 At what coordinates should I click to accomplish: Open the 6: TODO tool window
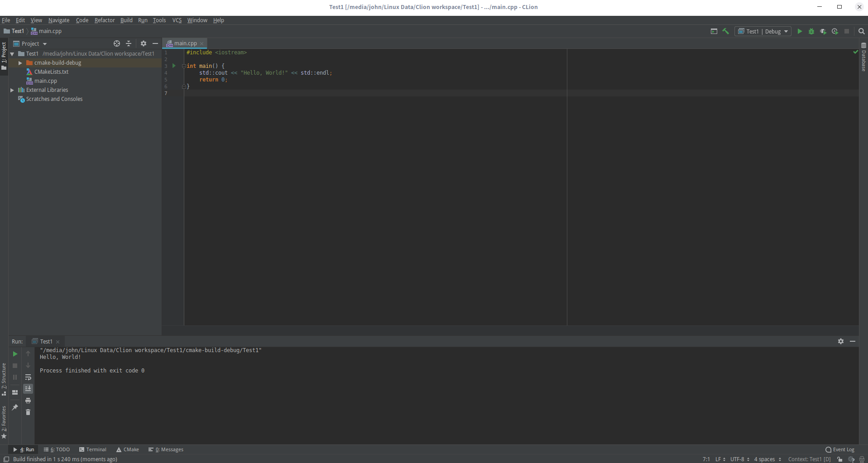(57, 449)
